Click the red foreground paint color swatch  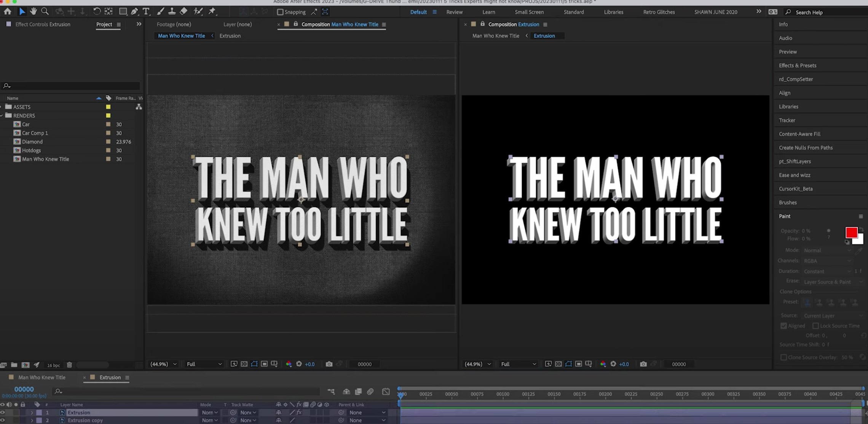(851, 233)
